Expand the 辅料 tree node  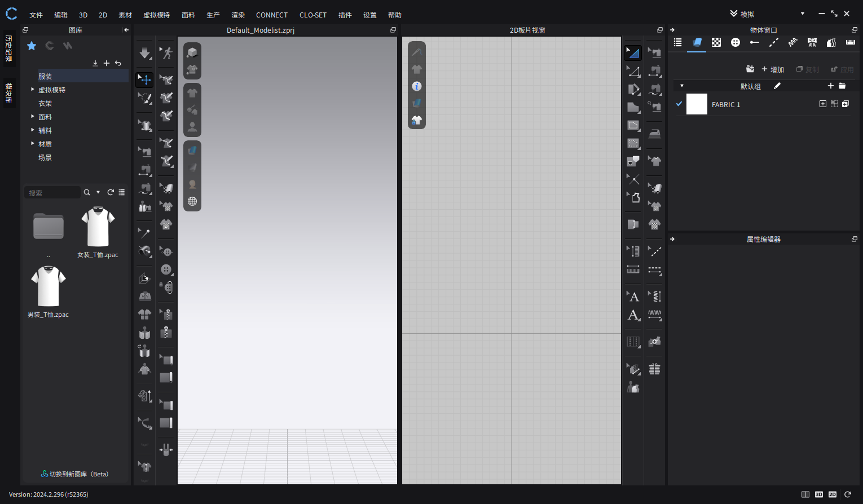pos(33,130)
